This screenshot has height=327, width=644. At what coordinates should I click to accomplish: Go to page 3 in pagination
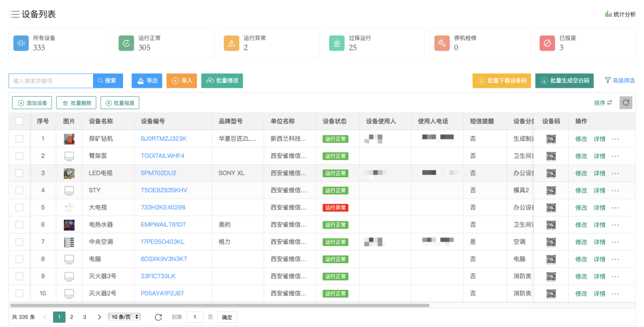pos(85,317)
